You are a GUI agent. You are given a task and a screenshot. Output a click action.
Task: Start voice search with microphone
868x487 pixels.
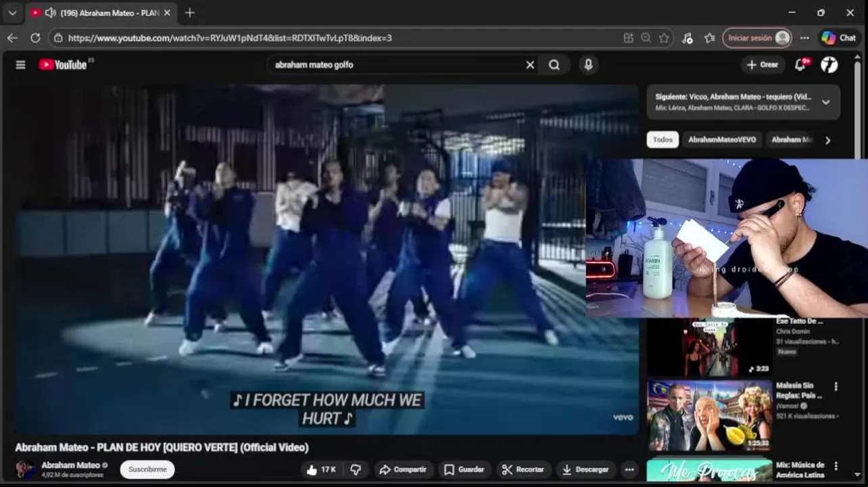tap(588, 65)
